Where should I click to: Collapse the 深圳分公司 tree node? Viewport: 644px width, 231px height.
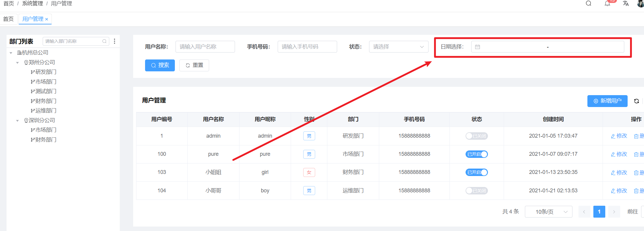[x=18, y=121]
